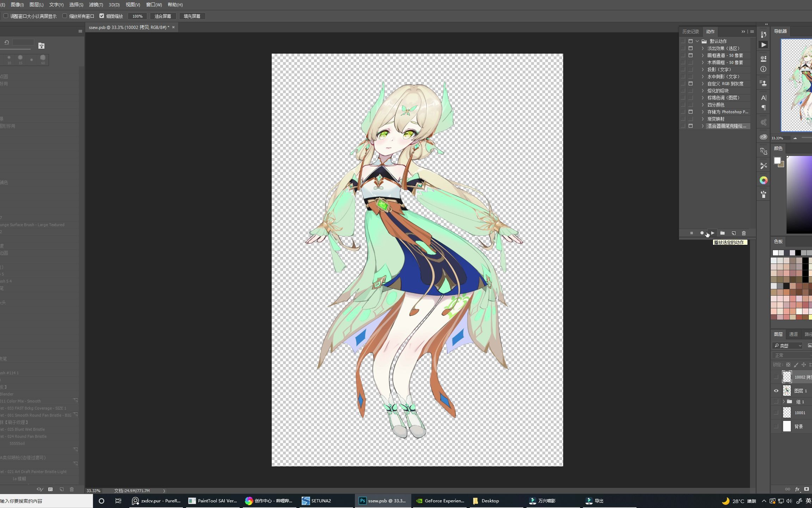Click lock position move icon
The height and width of the screenshot is (508, 812).
coord(804,365)
